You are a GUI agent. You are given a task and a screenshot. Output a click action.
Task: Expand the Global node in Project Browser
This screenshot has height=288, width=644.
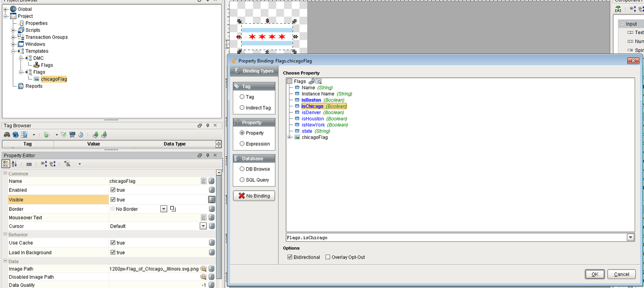click(6, 9)
